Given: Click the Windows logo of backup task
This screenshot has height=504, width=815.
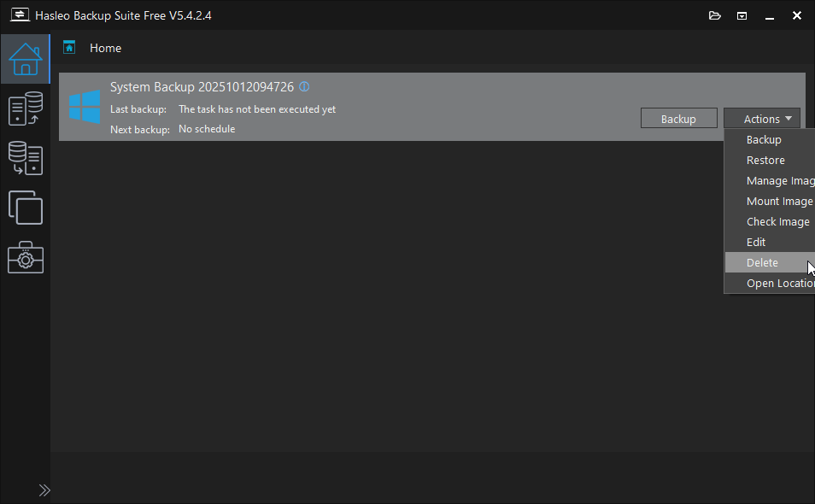Looking at the screenshot, I should coord(85,107).
